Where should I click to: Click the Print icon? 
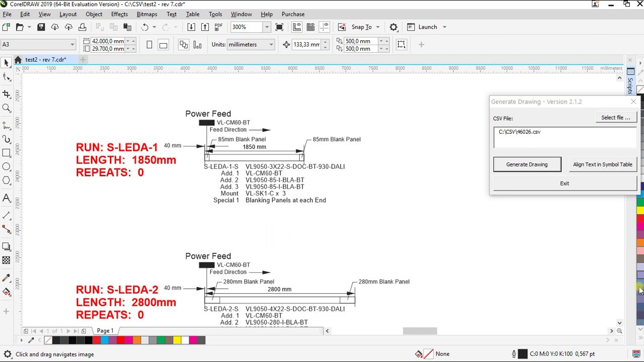[83, 27]
